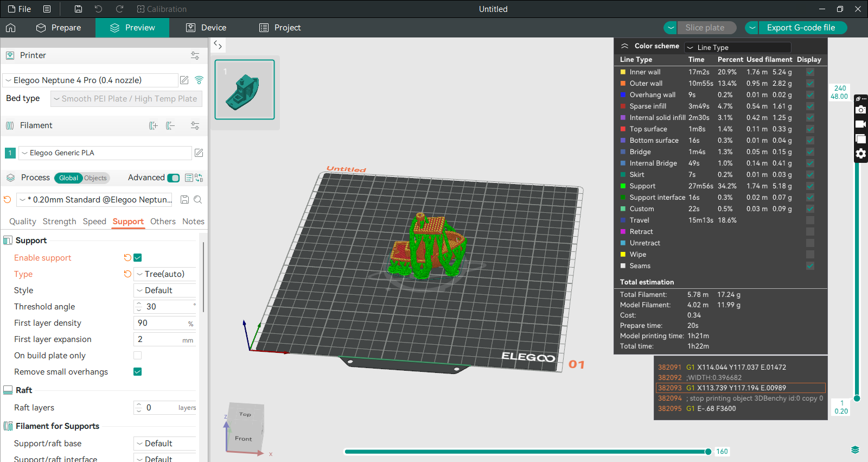
Task: Click the horizontal move slider handle
Action: tap(708, 452)
